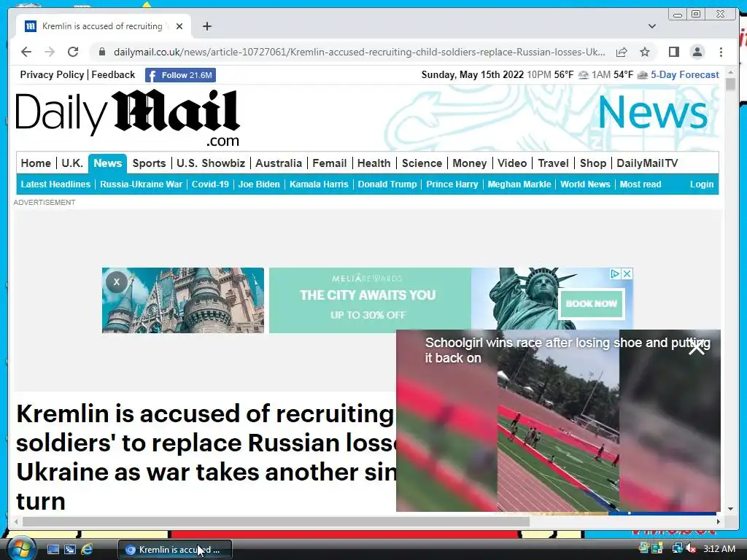
Task: Close the floating schoolgirl video
Action: coord(697,348)
